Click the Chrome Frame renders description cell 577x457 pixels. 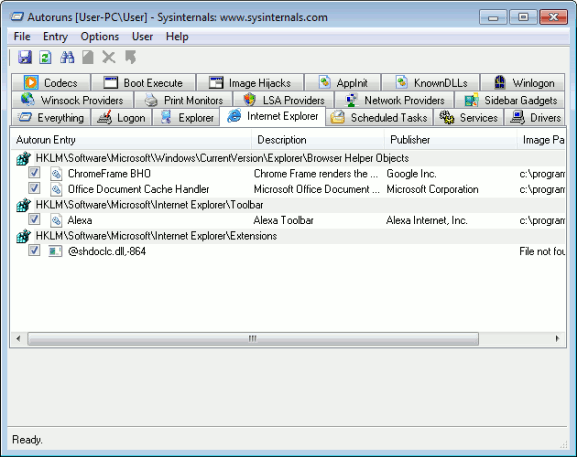tap(316, 173)
